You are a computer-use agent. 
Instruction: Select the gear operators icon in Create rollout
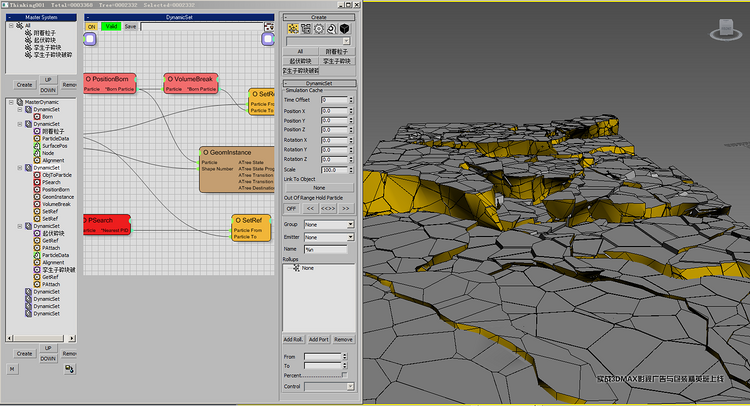tap(319, 29)
